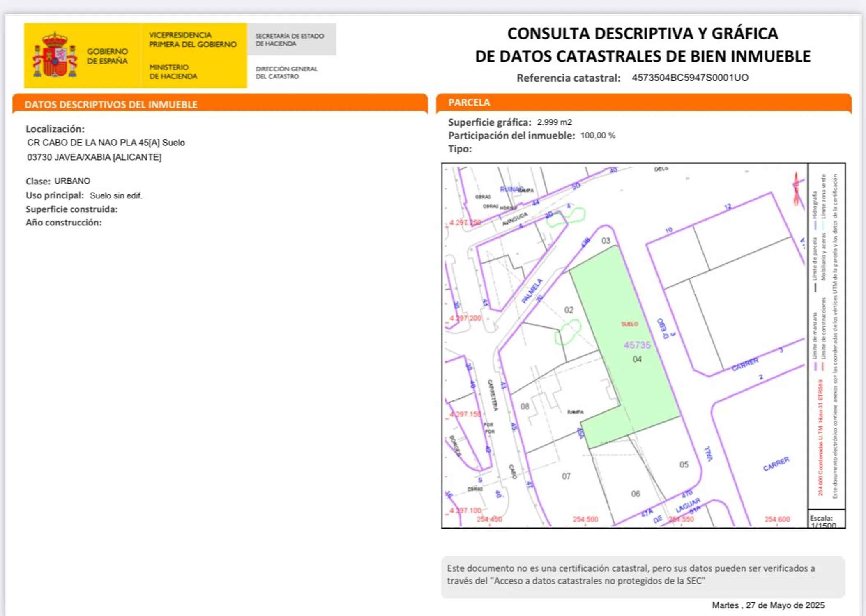Screen dimensions: 866x616
Task: Click the vertical map legend strip
Action: pos(826,337)
